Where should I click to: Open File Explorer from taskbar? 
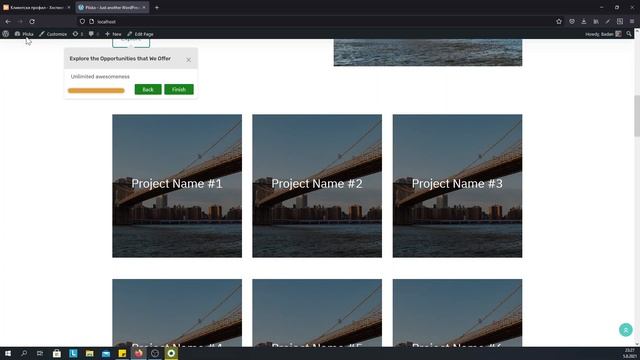(x=89, y=353)
